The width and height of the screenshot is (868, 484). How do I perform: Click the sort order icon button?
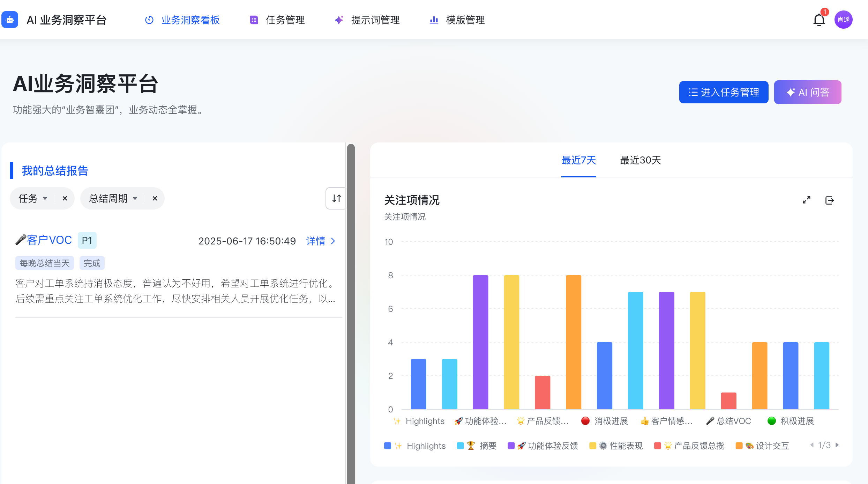[336, 198]
